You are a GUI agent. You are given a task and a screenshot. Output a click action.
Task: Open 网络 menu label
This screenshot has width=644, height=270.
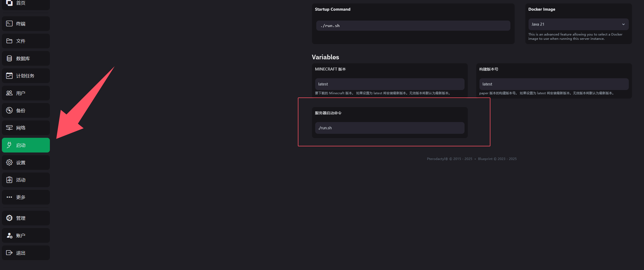[x=21, y=128]
